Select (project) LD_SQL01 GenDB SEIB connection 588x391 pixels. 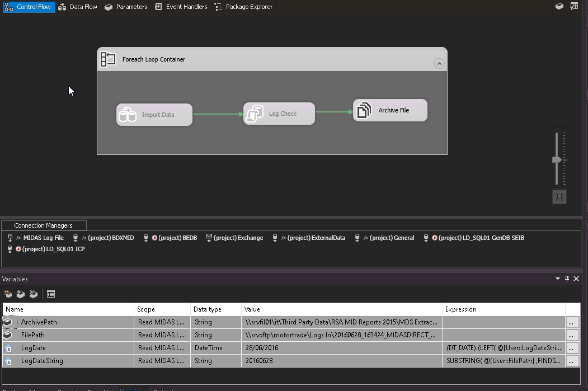[x=474, y=238]
